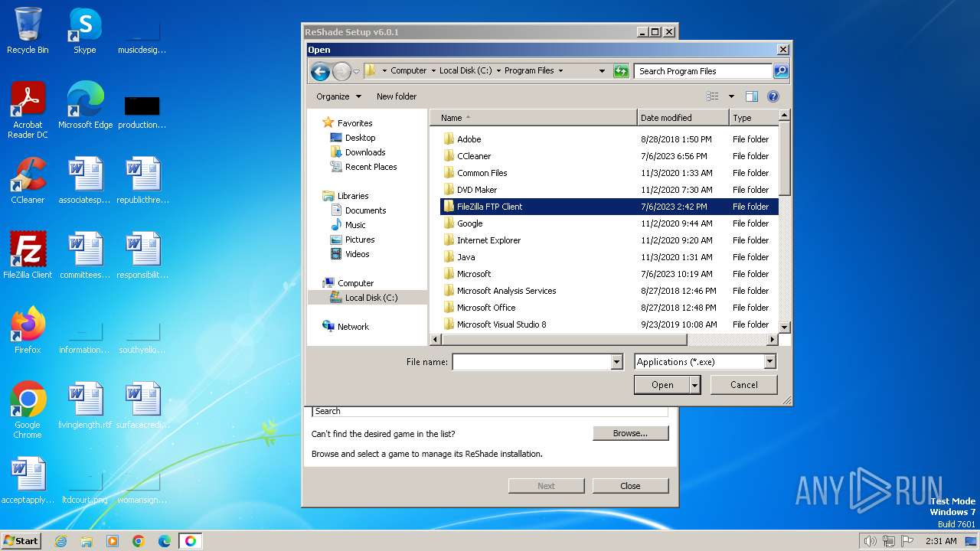Screen dimensions: 980x551
Task: Select the FileZilla FTP Client folder
Action: tap(609, 207)
